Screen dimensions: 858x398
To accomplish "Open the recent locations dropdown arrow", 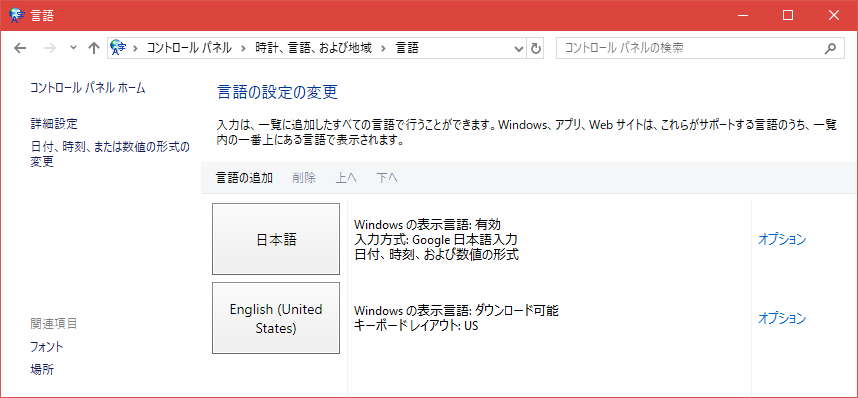I will tap(74, 48).
